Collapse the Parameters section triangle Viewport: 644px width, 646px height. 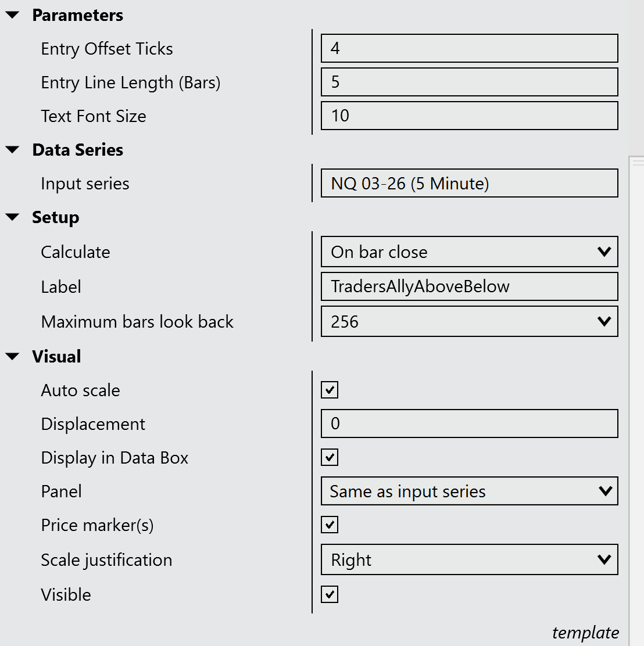tap(12, 16)
